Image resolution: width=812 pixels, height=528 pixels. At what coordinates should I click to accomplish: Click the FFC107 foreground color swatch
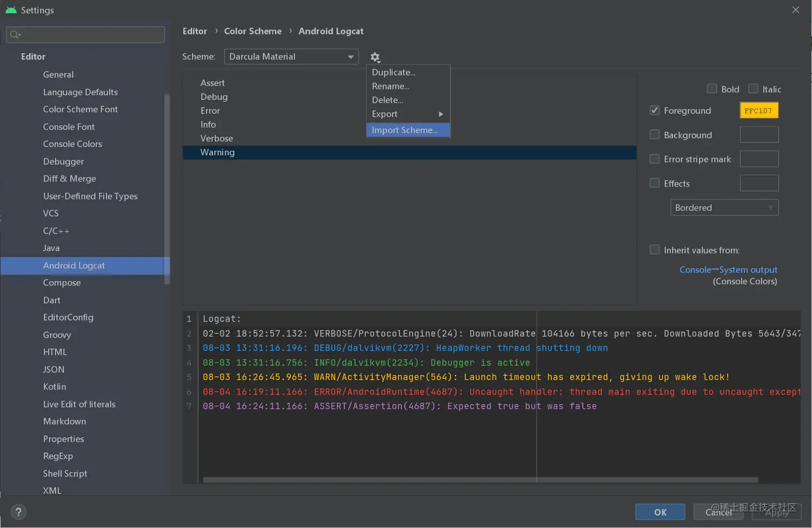758,111
